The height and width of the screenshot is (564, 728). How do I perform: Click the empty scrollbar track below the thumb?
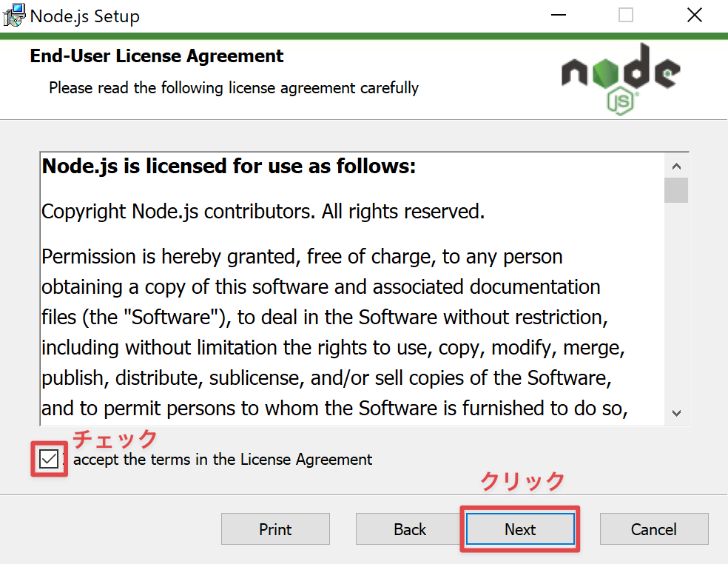pyautogui.click(x=676, y=302)
